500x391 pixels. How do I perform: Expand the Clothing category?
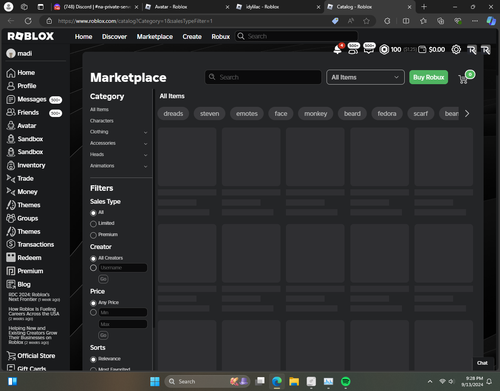[x=145, y=132]
